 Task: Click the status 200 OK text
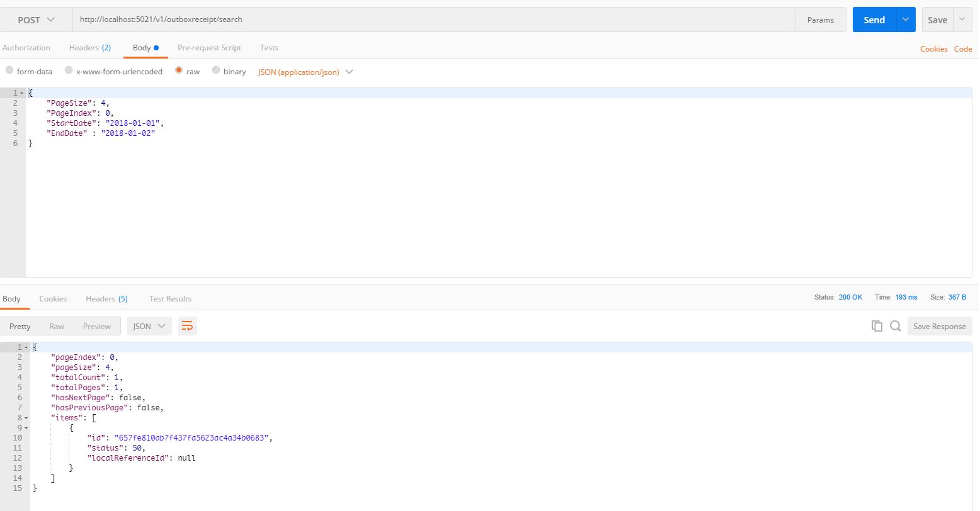850,297
